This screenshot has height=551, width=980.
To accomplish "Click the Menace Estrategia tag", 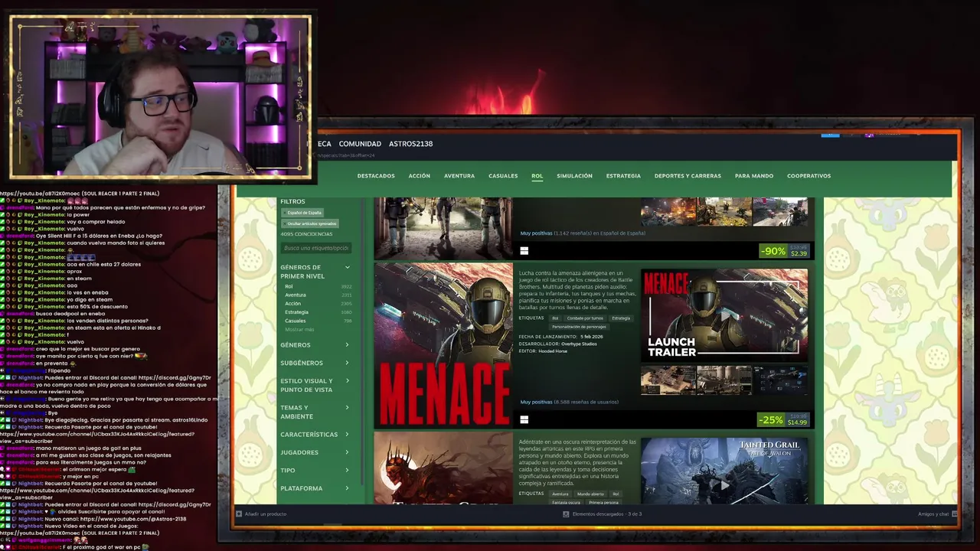I will pyautogui.click(x=621, y=318).
